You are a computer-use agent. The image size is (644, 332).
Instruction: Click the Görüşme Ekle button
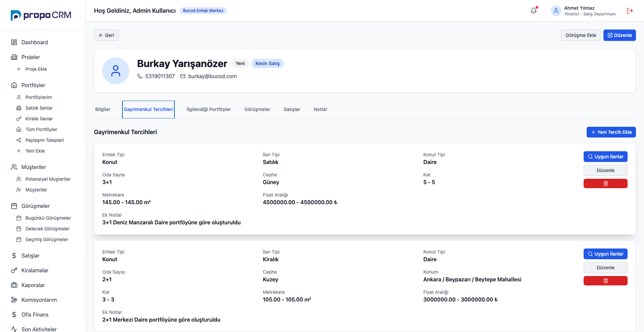tap(581, 35)
